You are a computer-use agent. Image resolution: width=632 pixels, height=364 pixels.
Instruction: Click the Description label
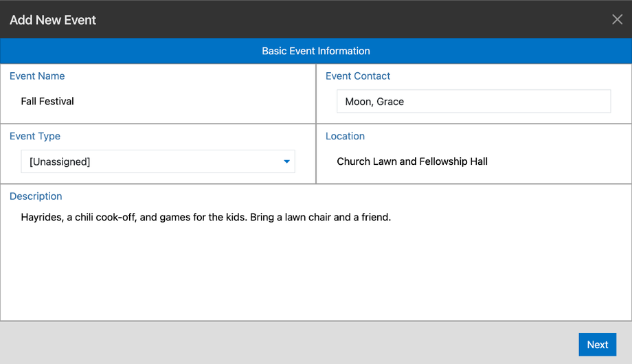[x=36, y=196]
